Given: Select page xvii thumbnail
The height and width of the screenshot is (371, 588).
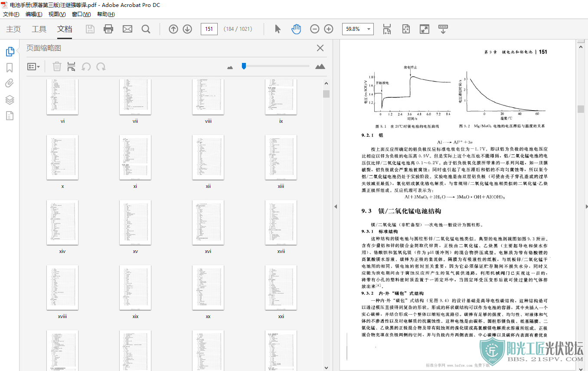Looking at the screenshot, I should coord(281,222).
